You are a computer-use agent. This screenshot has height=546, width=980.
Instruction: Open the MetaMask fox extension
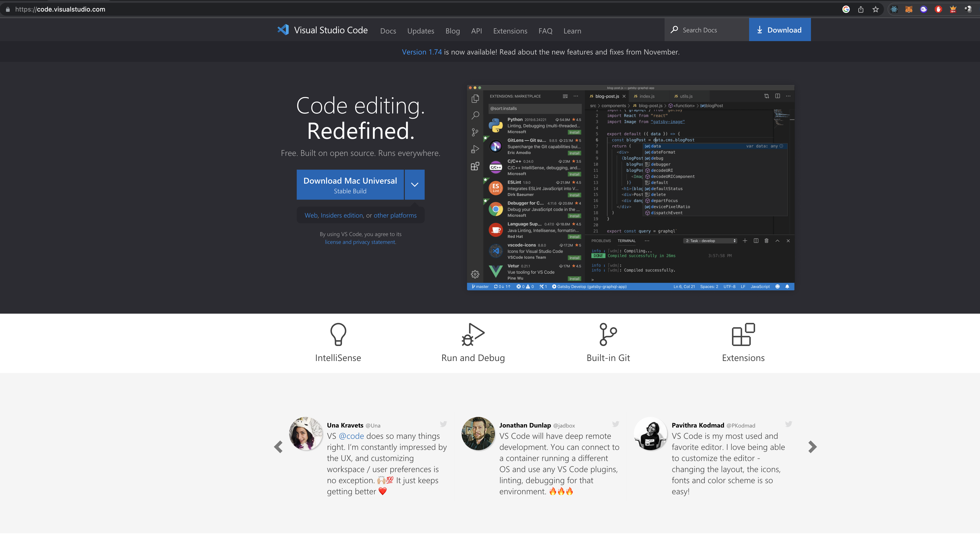909,9
